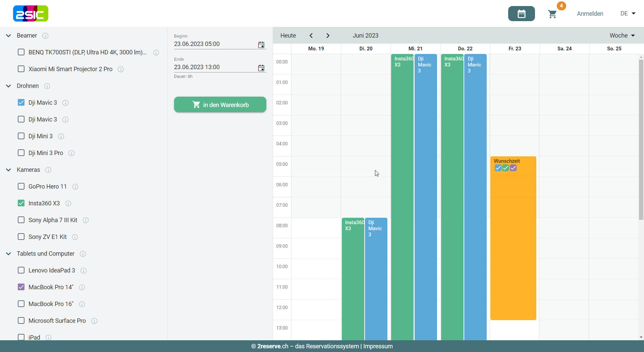
Task: Open the Ende date picker calendar icon
Action: [x=261, y=68]
